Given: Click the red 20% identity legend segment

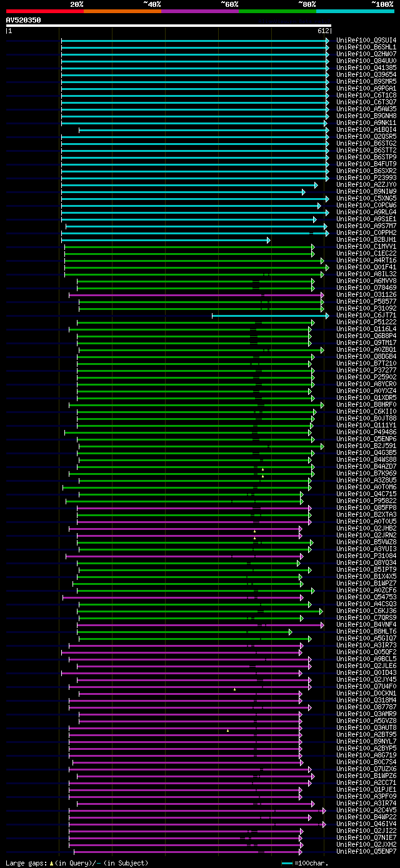Looking at the screenshot, I should [x=44, y=11].
